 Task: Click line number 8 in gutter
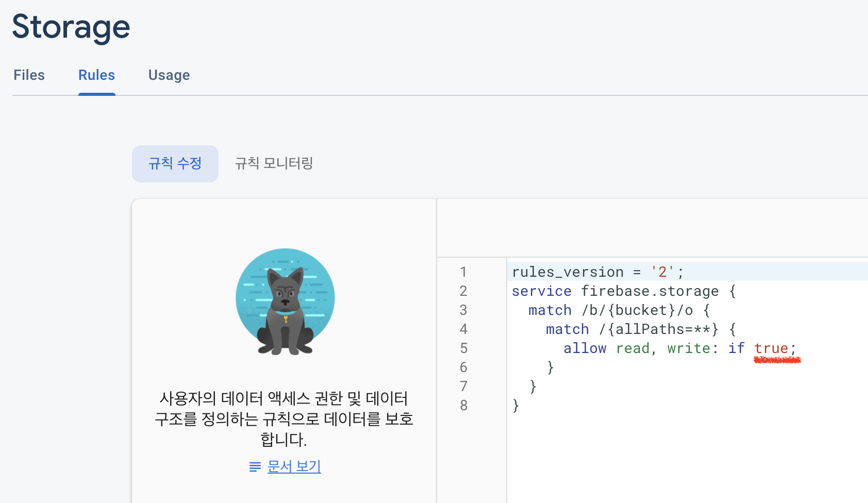pyautogui.click(x=463, y=405)
